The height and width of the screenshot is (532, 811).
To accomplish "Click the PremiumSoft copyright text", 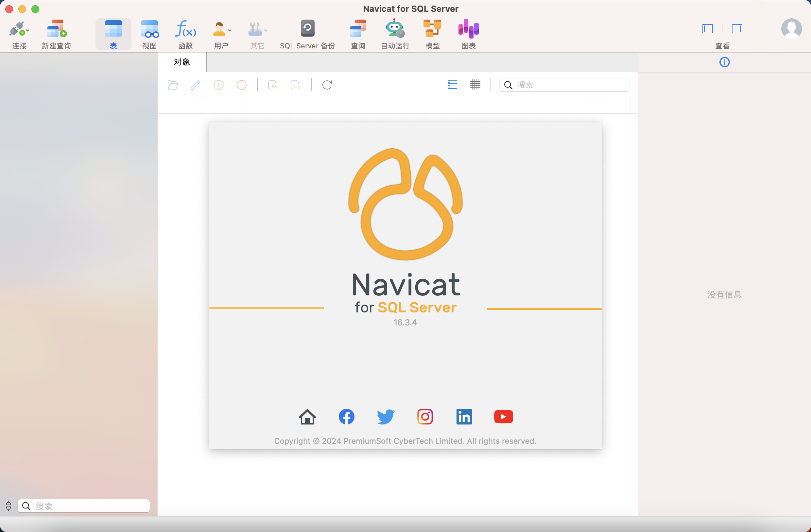I will point(405,441).
